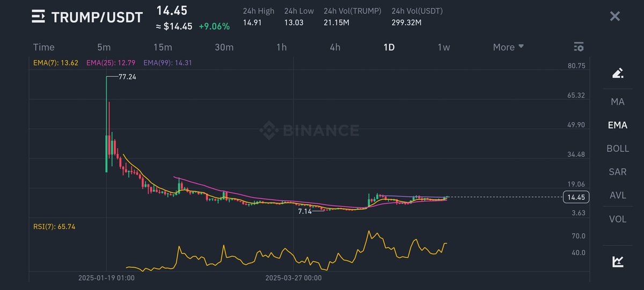
Task: Select the 1D timeframe
Action: 389,47
